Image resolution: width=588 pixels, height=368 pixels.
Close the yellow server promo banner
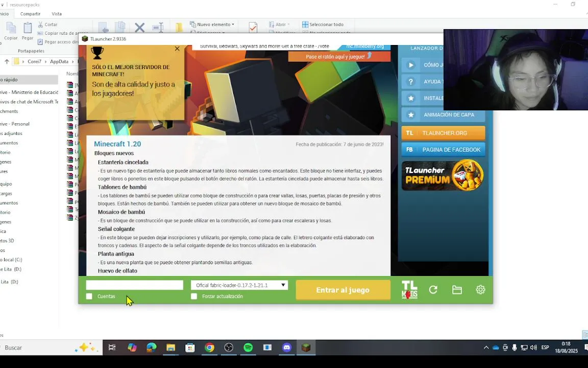coord(178,49)
